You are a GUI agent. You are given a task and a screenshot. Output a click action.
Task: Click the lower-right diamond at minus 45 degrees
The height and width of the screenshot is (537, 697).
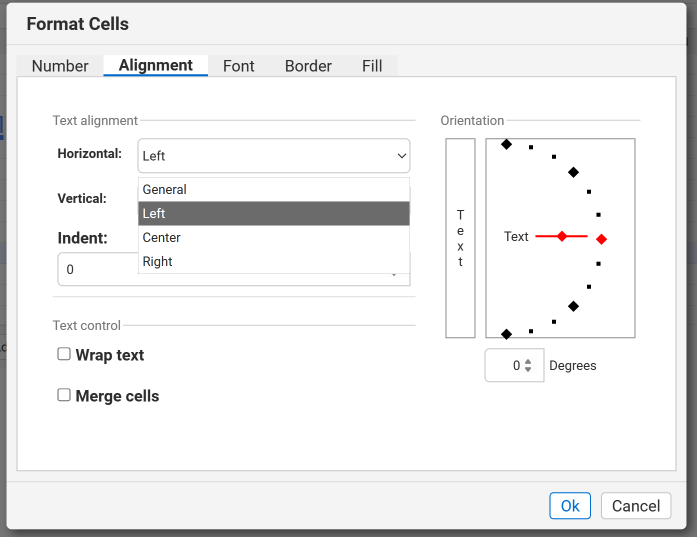573,306
